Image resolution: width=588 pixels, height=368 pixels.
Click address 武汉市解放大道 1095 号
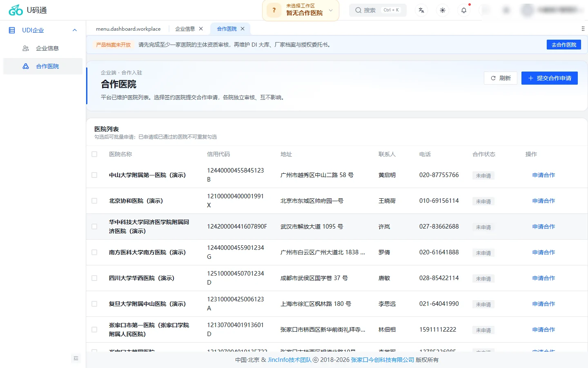312,227
